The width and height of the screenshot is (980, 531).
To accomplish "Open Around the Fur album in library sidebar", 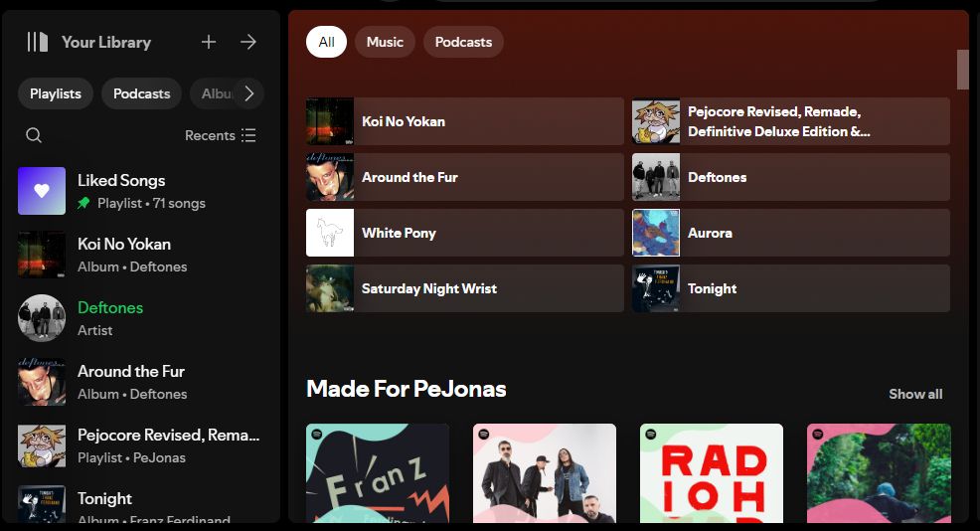I will [x=140, y=382].
